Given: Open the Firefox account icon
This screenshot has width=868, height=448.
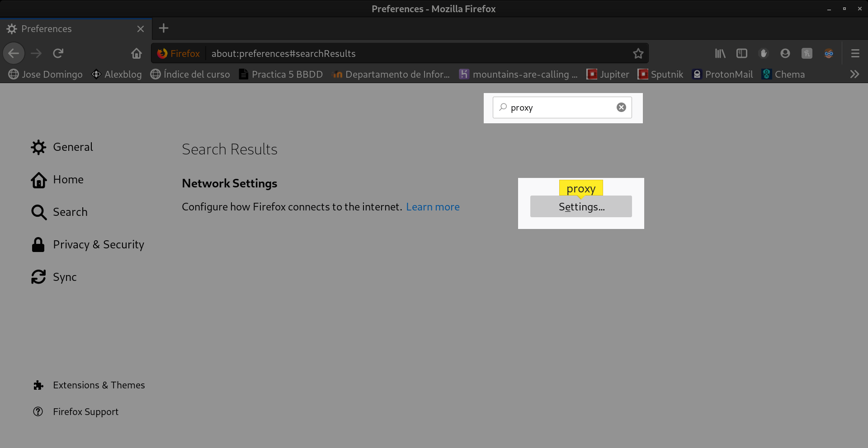Looking at the screenshot, I should 785,54.
